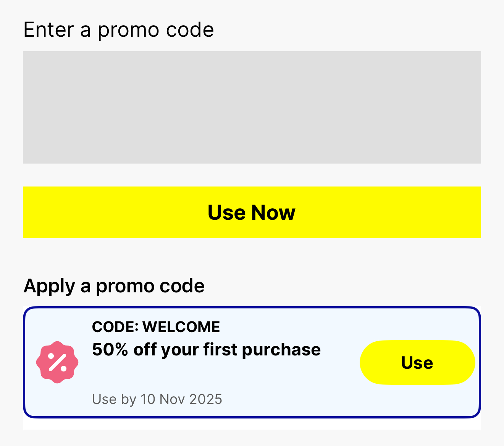Screen dimensions: 504x446
Task: Focus the promo code input field
Action: [252, 107]
